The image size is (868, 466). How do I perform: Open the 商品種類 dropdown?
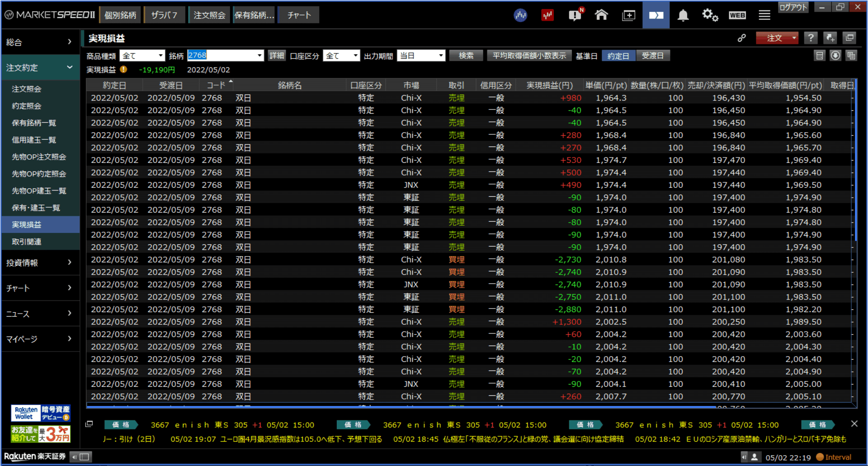point(142,56)
